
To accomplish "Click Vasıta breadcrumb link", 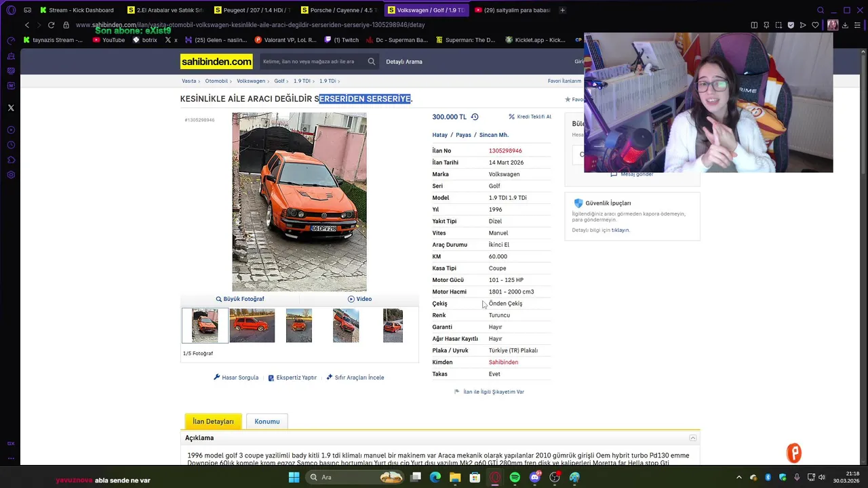I will coord(189,81).
